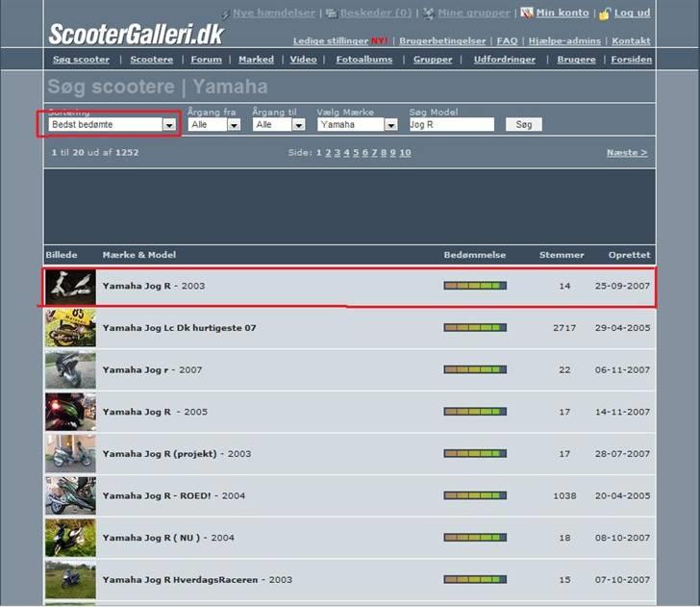Click the Søg Model text field

(x=451, y=125)
